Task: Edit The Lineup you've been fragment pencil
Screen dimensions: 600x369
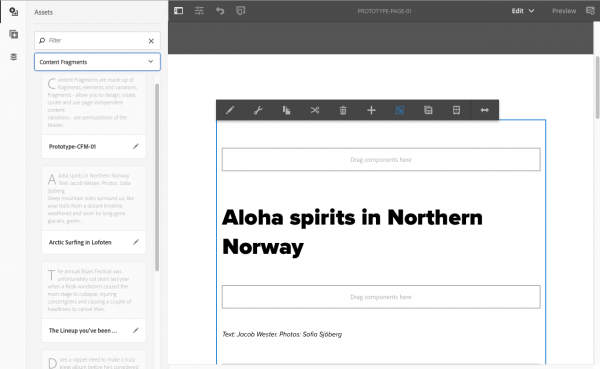Action: (136, 330)
